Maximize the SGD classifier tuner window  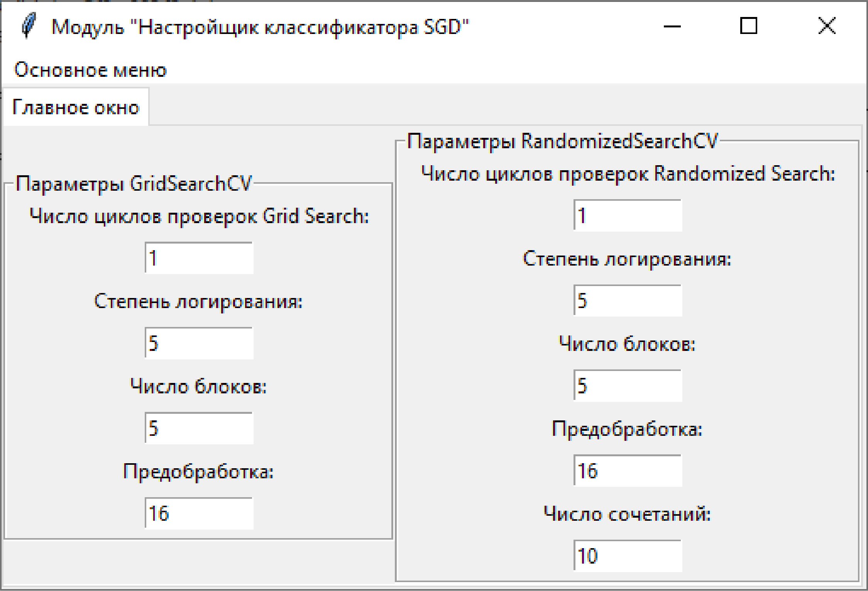pyautogui.click(x=748, y=26)
